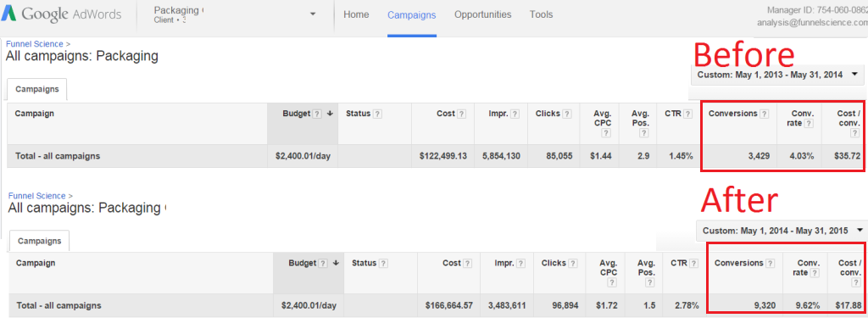Click the Funnel Science breadcrumb in the After section

click(x=36, y=196)
